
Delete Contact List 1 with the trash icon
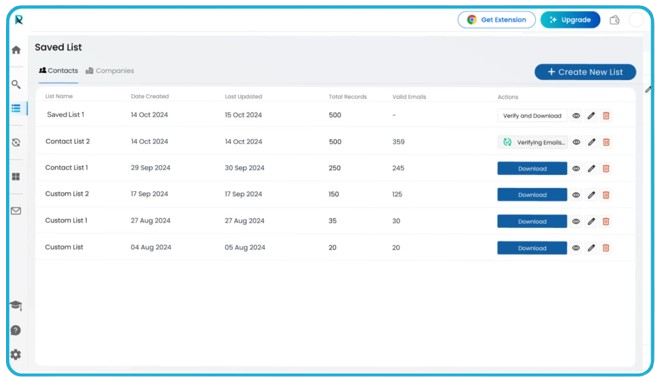[606, 168]
